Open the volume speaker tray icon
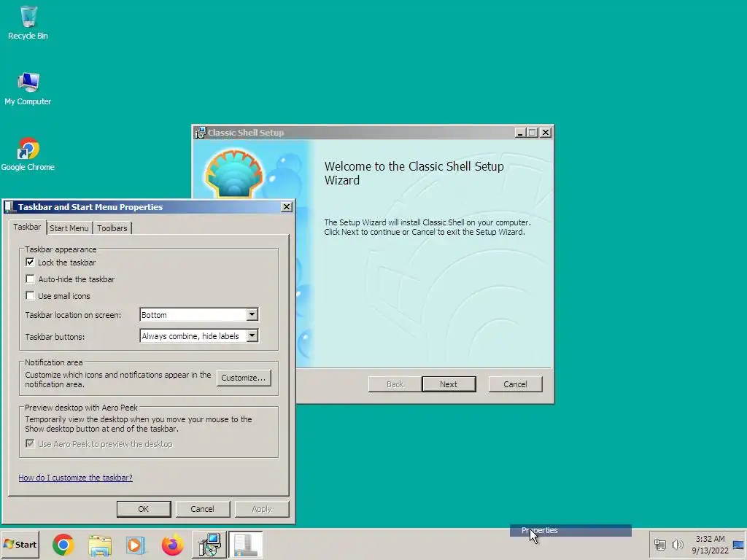Viewport: 747px width, 560px height. point(677,544)
